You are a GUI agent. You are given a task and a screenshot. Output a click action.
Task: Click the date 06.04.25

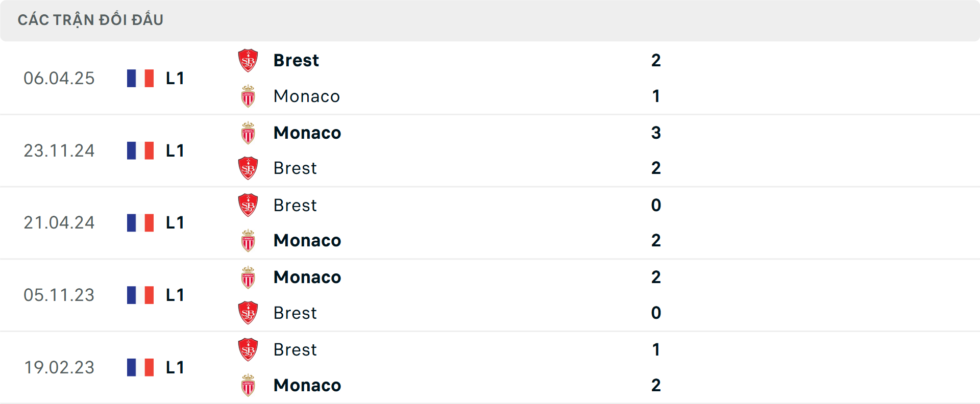point(59,78)
